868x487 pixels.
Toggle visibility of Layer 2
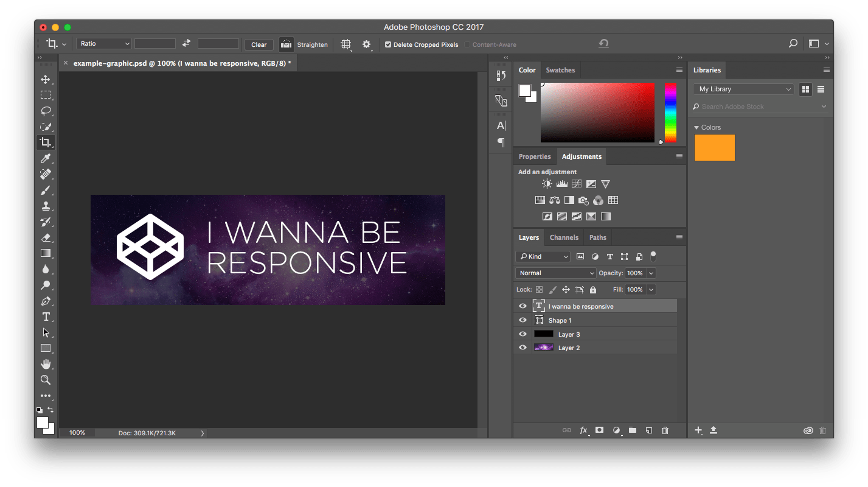point(523,348)
